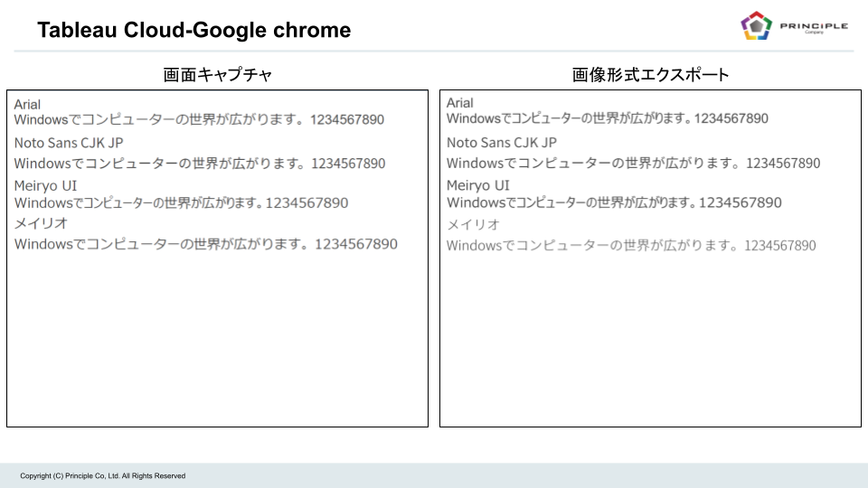Click 'Arial' label in the 画像形式エクスポート panel

[460, 103]
